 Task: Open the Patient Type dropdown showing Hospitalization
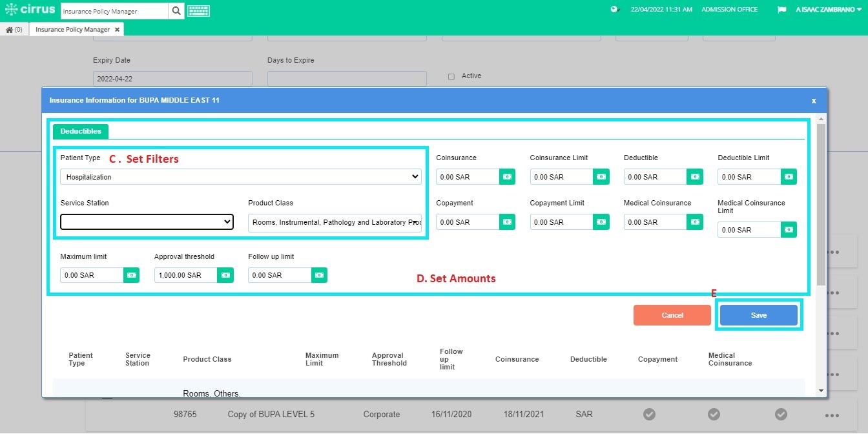coord(240,176)
